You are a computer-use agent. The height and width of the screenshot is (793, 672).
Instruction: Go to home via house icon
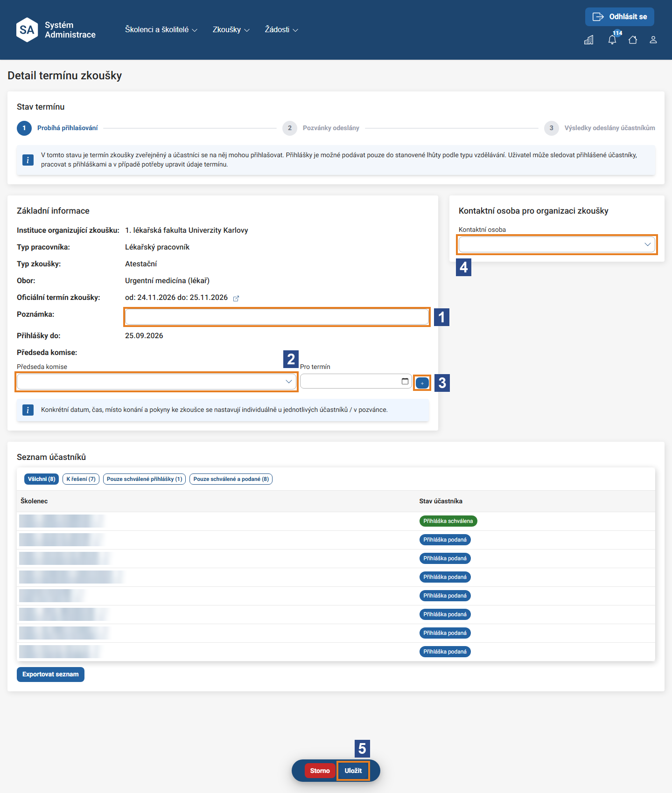633,40
